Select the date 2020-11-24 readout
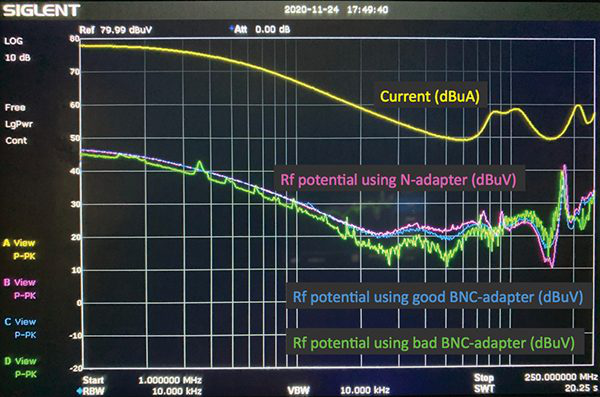The height and width of the screenshot is (397, 600). coord(311,10)
